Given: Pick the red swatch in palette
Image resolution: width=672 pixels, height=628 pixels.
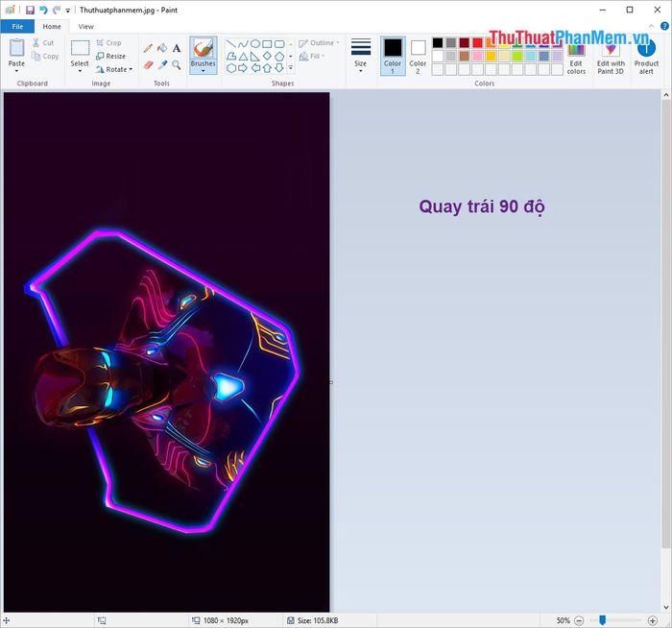Looking at the screenshot, I should pyautogui.click(x=477, y=43).
